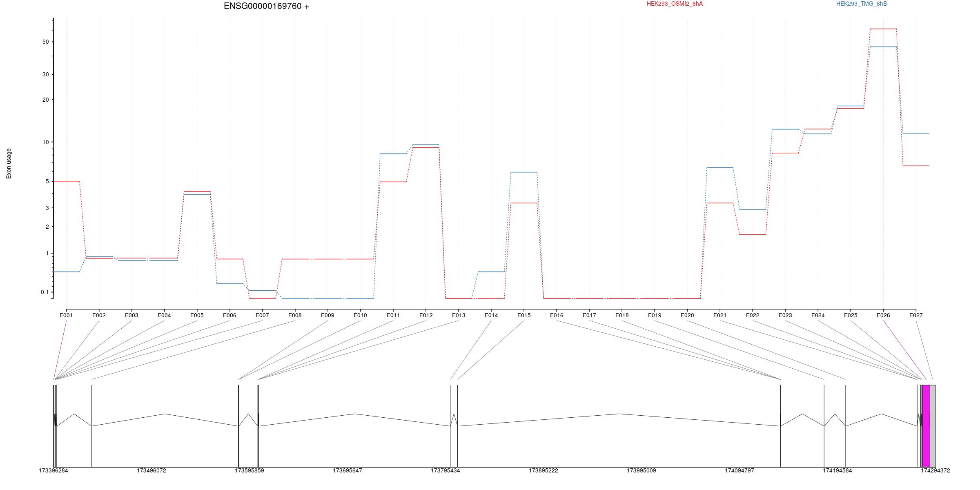Screen dimensions: 980x490
Task: Click exon label E007
Action: [x=262, y=315]
